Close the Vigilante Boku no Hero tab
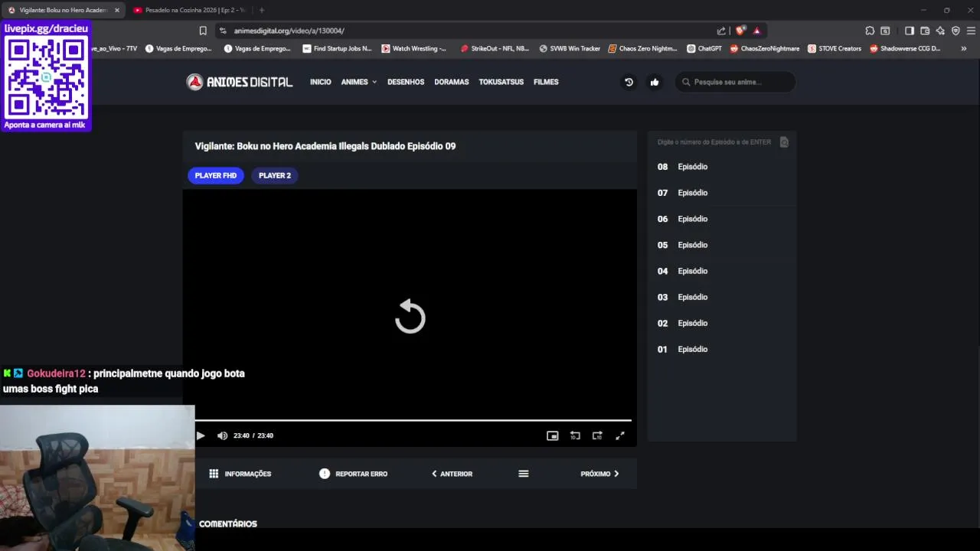Viewport: 980px width, 551px height. (x=117, y=10)
